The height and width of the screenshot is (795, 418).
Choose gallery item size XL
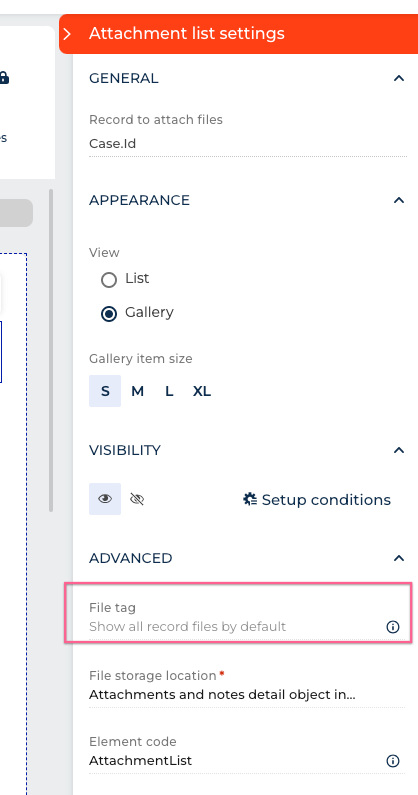(x=201, y=391)
